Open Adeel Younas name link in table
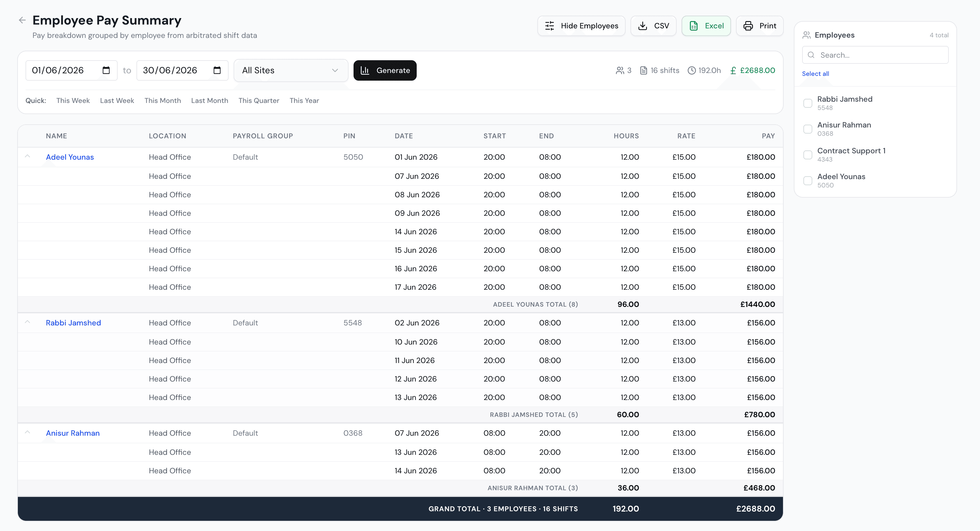Screen dimensions: 980x531 coord(69,157)
